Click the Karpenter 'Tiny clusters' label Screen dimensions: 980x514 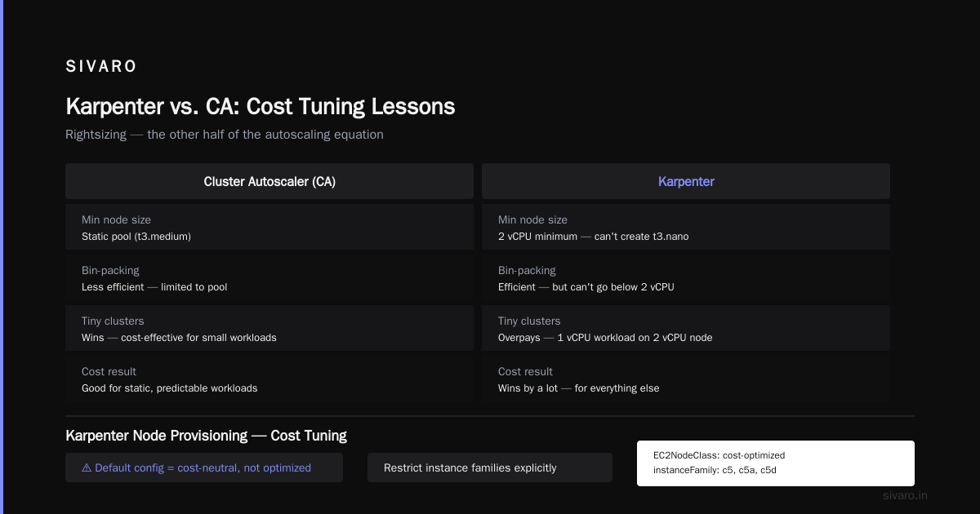[x=530, y=321]
